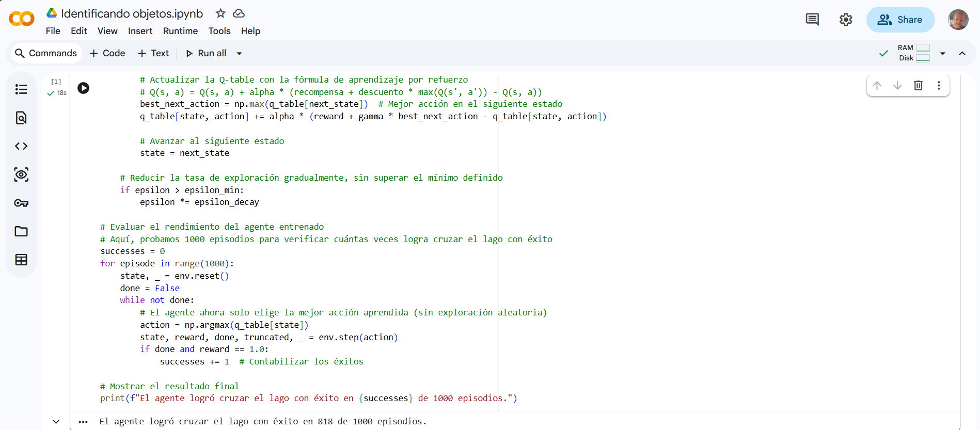980x430 pixels.
Task: Open the variable inspector sidebar icon
Action: 21,174
